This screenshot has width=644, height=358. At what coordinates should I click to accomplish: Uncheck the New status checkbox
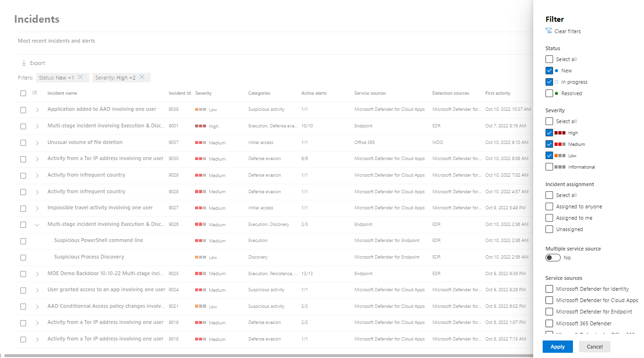tap(549, 71)
